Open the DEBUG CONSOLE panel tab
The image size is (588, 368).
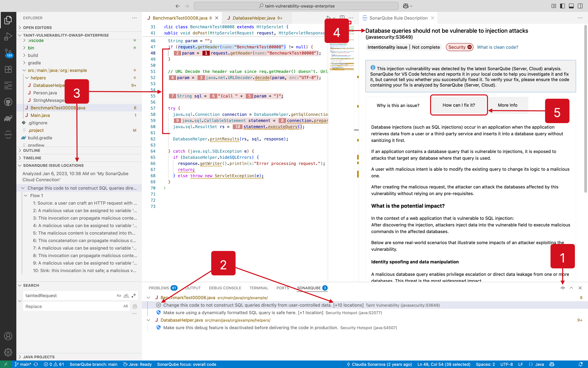(x=225, y=288)
